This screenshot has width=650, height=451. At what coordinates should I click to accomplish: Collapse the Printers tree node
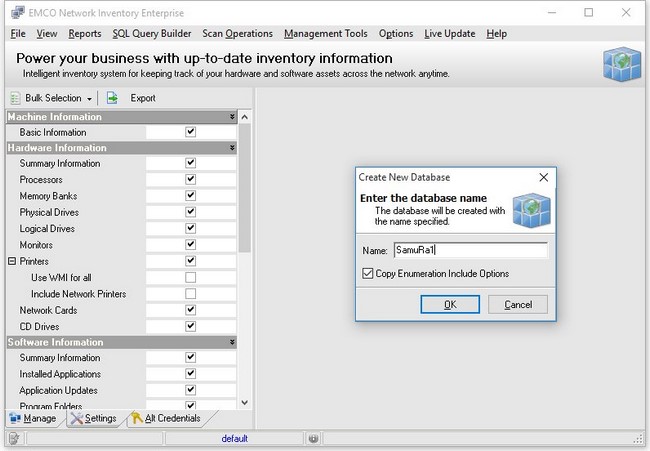(12, 261)
